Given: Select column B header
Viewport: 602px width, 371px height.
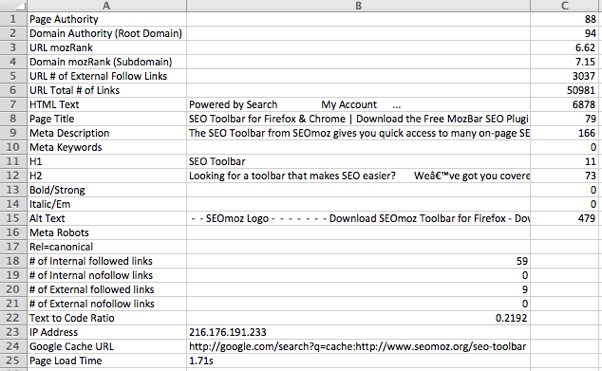Looking at the screenshot, I should pyautogui.click(x=358, y=5).
